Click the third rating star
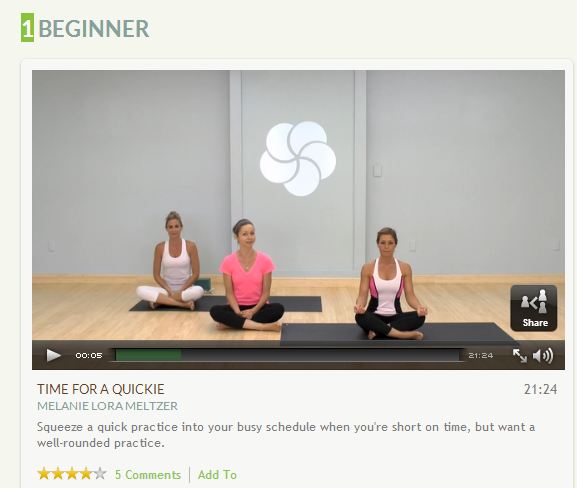The height and width of the screenshot is (488, 577). [x=72, y=474]
